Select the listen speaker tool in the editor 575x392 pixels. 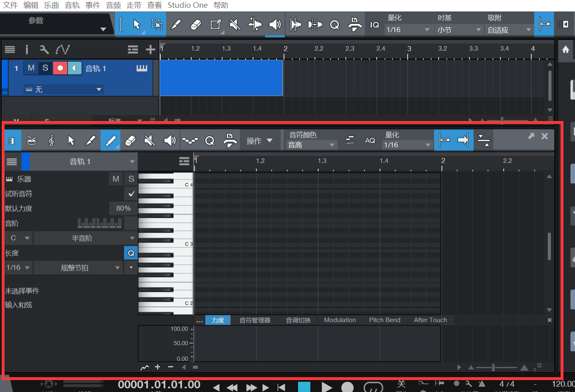(x=169, y=141)
